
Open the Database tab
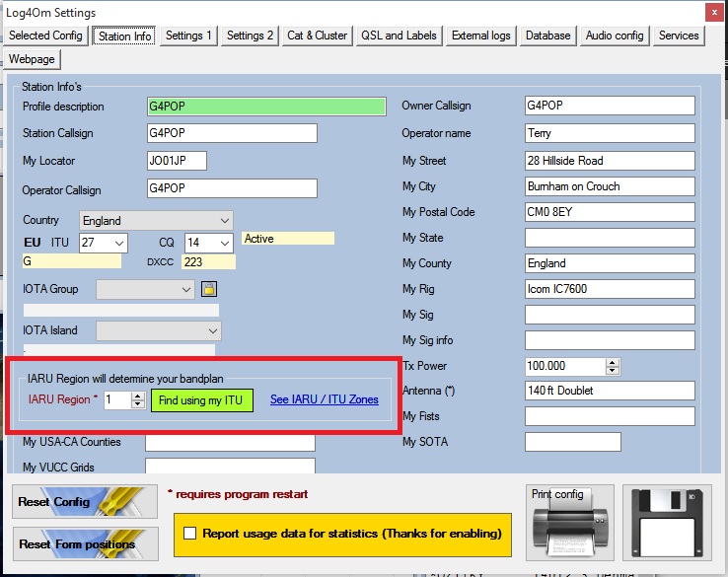547,36
